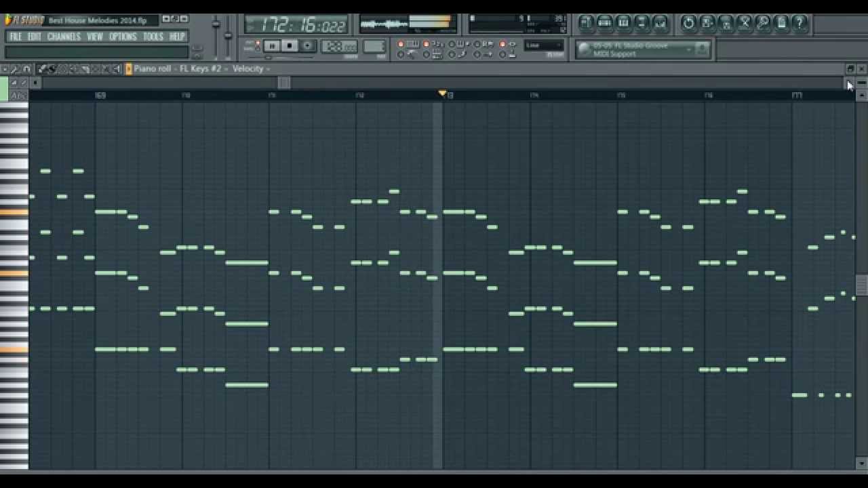Image resolution: width=868 pixels, height=488 pixels.
Task: Open the CHANNELS menu
Action: [64, 37]
